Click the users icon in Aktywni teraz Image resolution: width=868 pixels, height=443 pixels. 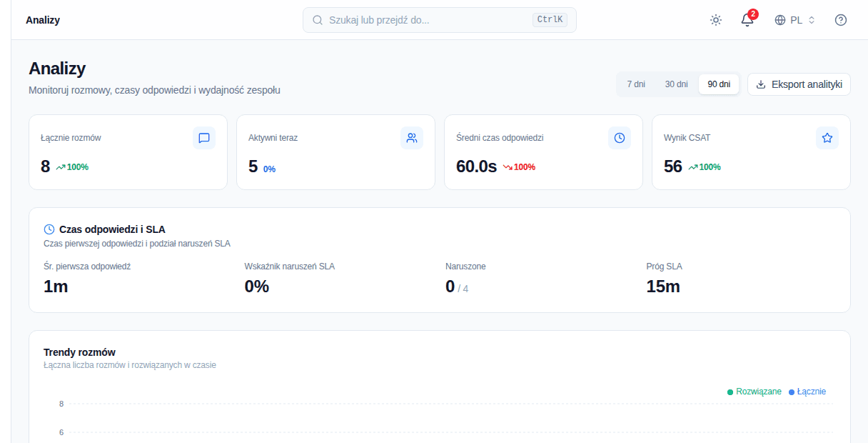412,138
